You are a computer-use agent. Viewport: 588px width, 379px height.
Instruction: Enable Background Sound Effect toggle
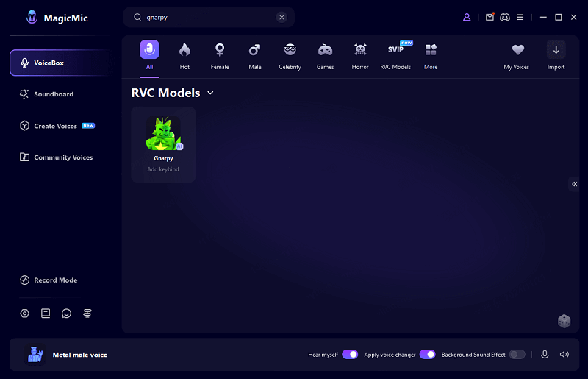coord(517,355)
